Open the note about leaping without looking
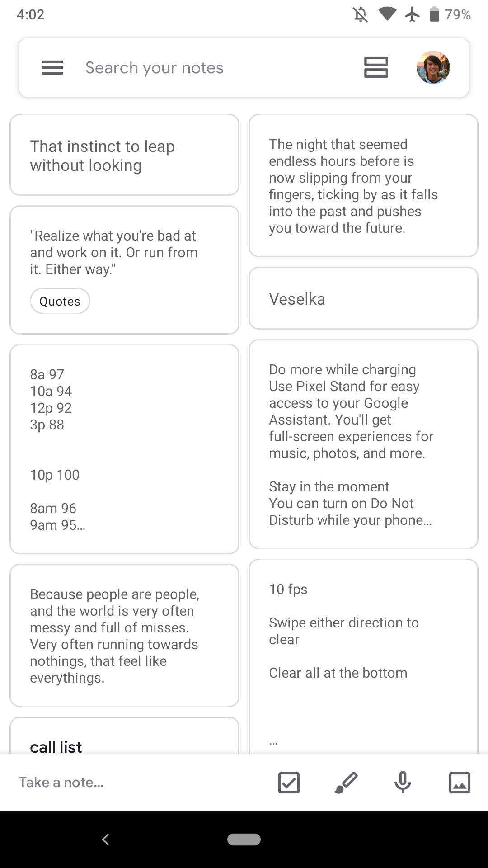This screenshot has height=868, width=488. coord(124,156)
